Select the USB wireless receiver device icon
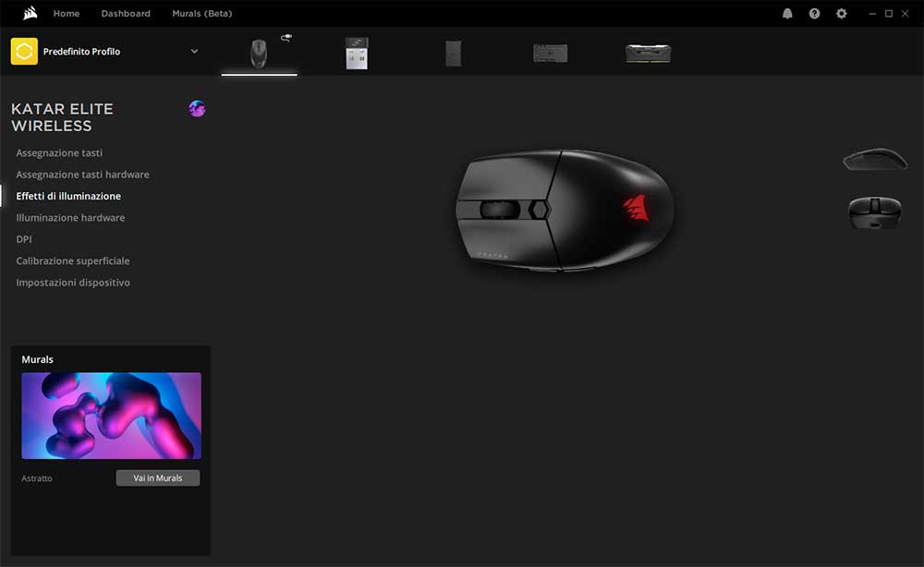This screenshot has height=567, width=924. pyautogui.click(x=357, y=53)
